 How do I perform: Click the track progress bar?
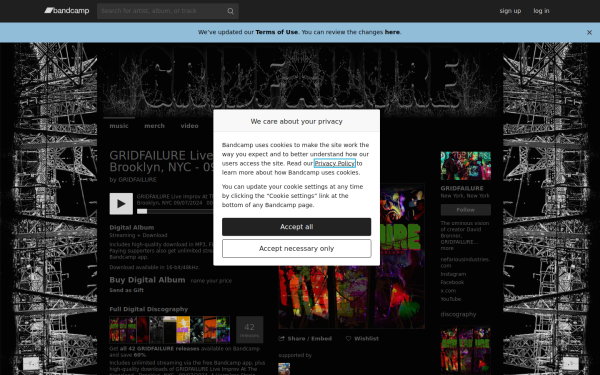pyautogui.click(x=175, y=211)
